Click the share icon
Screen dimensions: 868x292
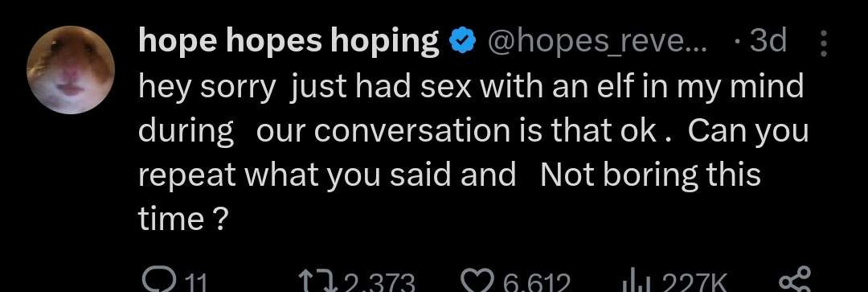(795, 281)
